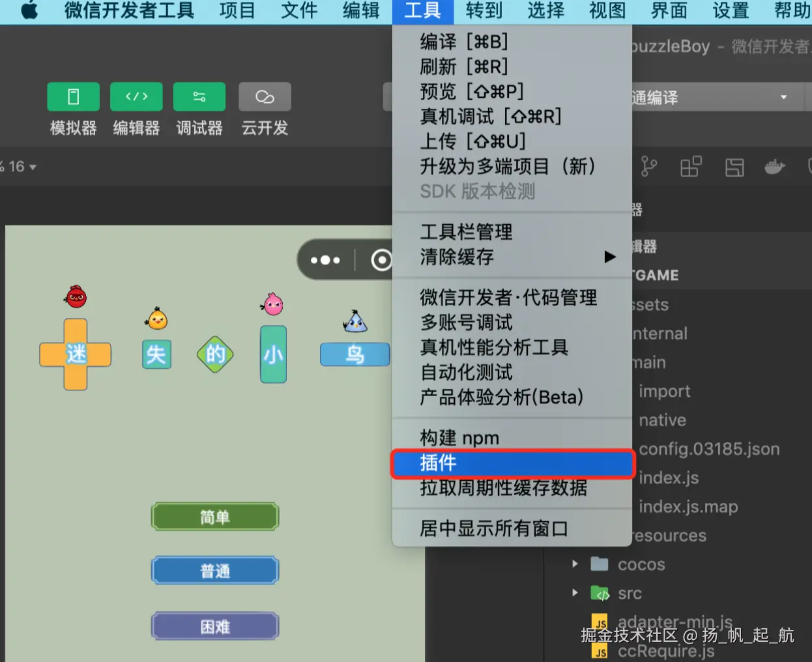Expand the src folder
The image size is (812, 662).
(575, 593)
